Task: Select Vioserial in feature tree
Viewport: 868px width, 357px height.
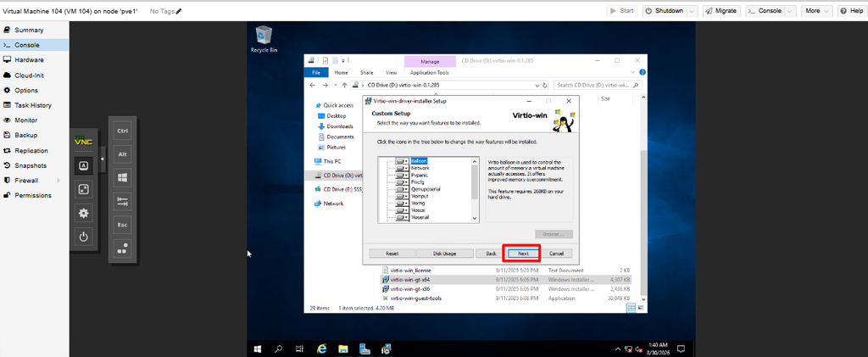Action: click(420, 218)
